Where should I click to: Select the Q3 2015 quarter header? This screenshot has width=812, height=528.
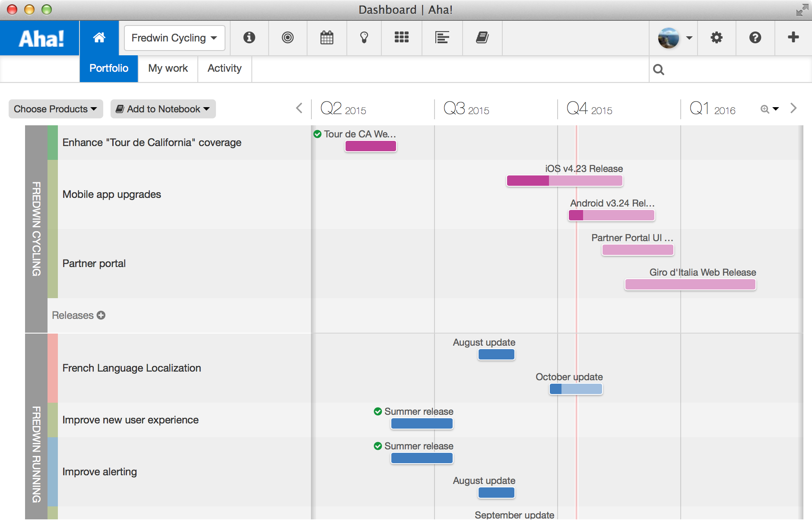point(466,108)
